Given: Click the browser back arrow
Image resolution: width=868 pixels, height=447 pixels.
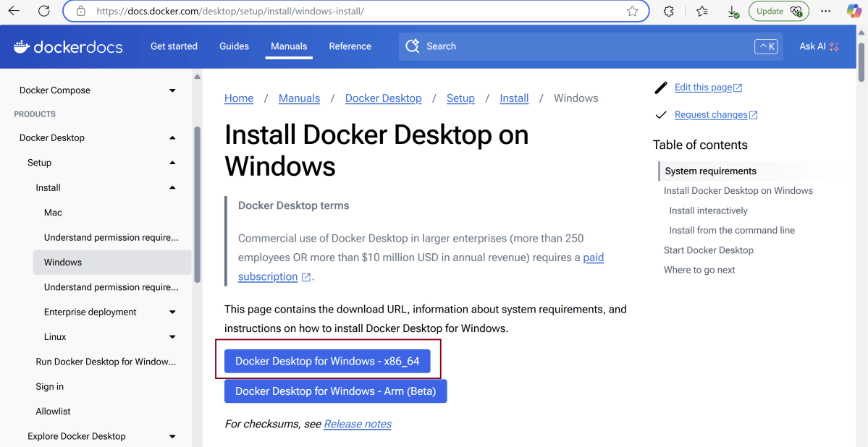Looking at the screenshot, I should tap(14, 11).
